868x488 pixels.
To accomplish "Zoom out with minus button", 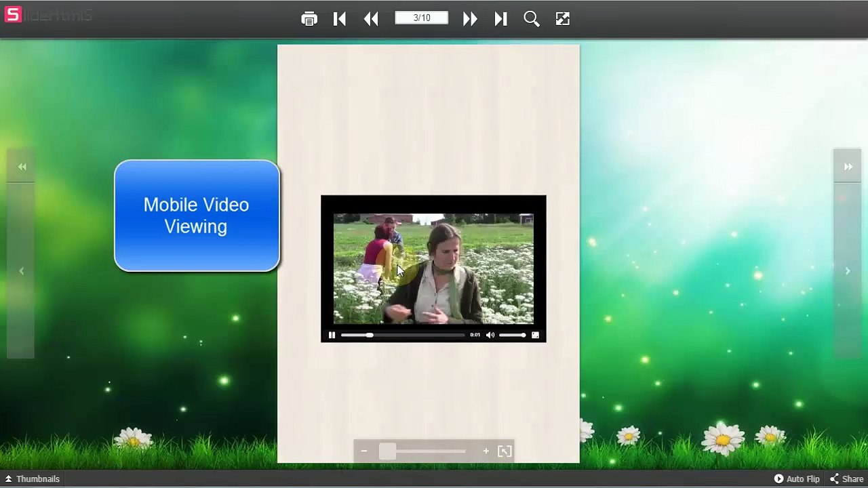I will click(x=364, y=451).
